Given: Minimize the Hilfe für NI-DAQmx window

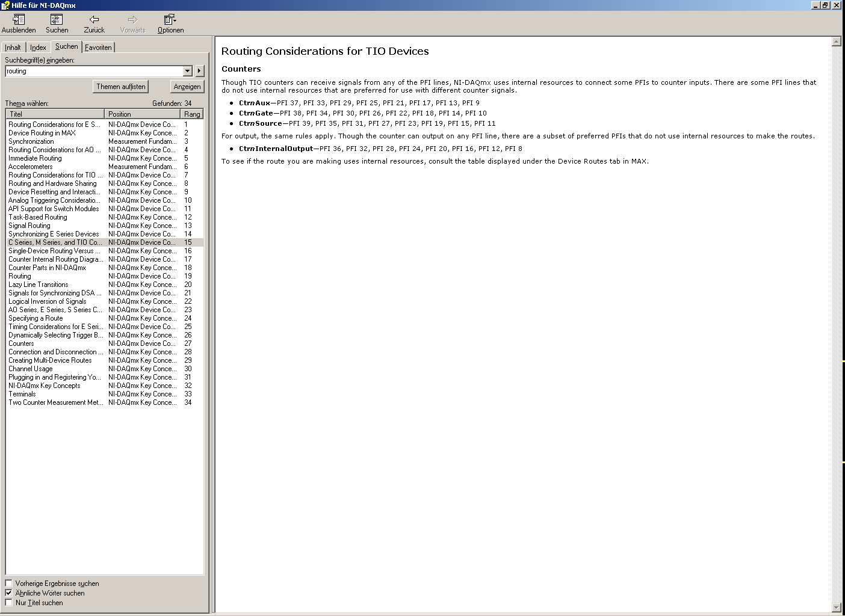Looking at the screenshot, I should pos(816,5).
